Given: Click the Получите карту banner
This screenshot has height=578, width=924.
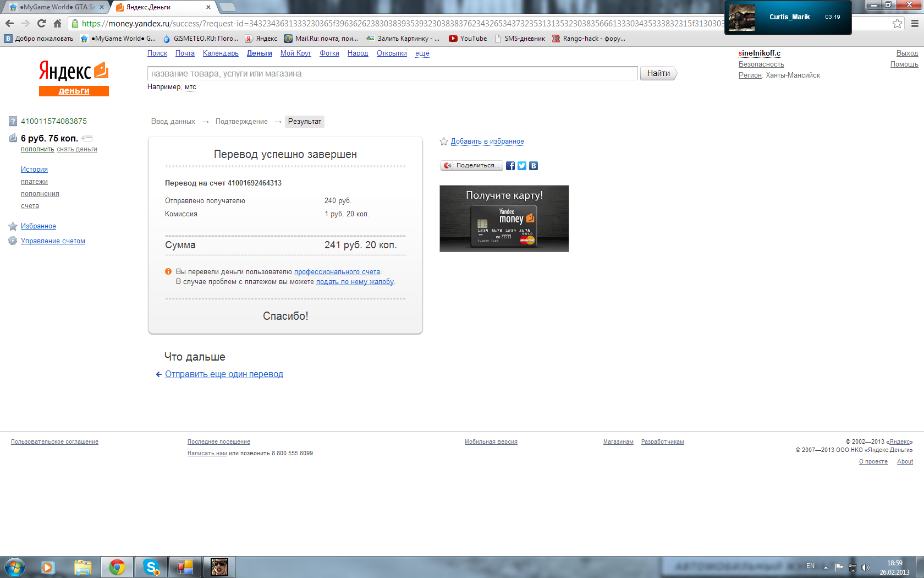Looking at the screenshot, I should (504, 219).
